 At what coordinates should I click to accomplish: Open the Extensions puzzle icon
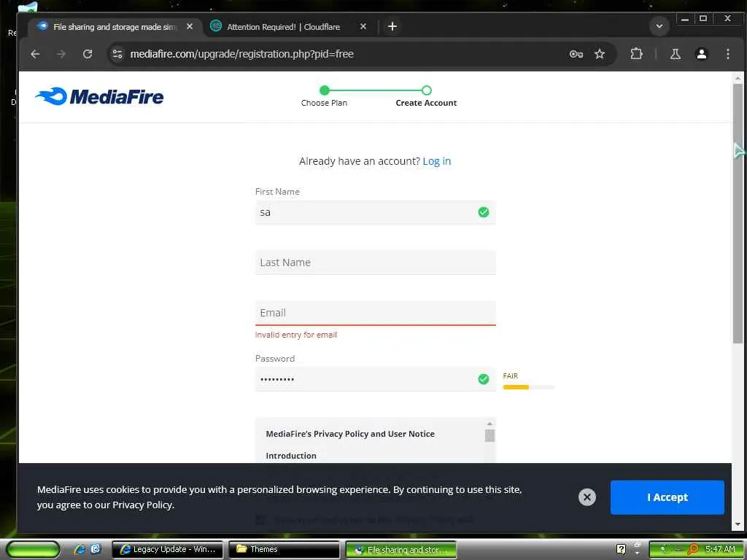pyautogui.click(x=636, y=54)
